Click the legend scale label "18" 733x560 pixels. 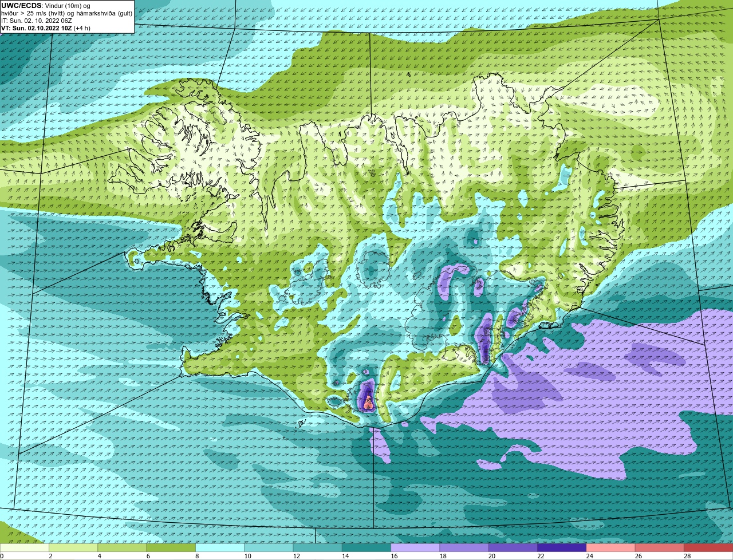pos(443,556)
